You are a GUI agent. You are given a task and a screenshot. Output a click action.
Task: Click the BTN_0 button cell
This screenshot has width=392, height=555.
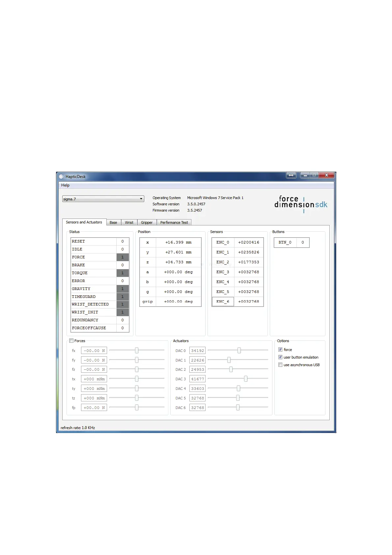coord(285,242)
